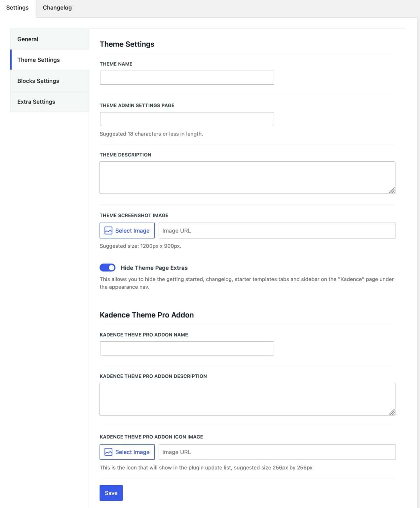Switch to the Settings tab
420x508 pixels.
[17, 7]
